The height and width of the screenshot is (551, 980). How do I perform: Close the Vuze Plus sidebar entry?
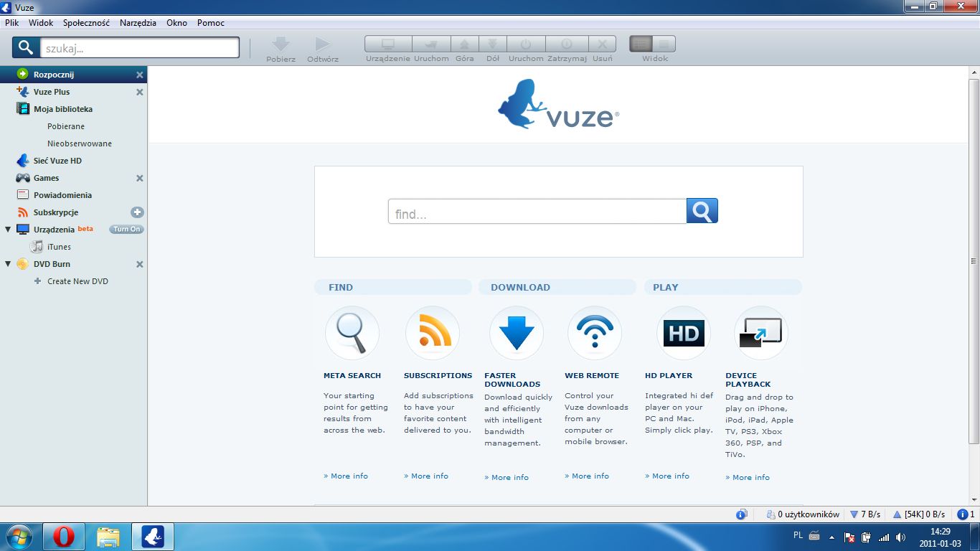(140, 92)
